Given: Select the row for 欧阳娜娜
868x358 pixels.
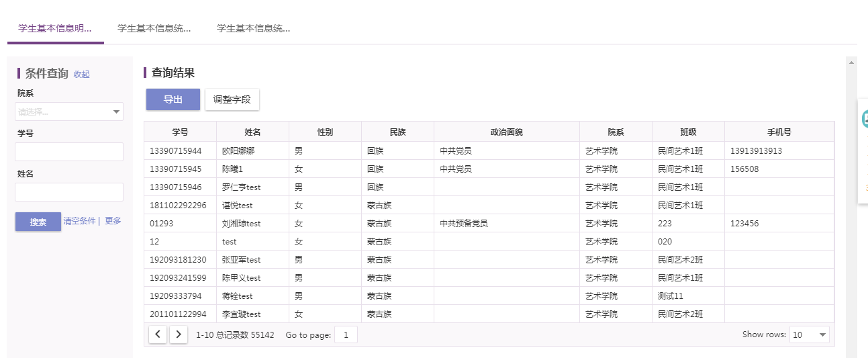Looking at the screenshot, I should click(489, 151).
